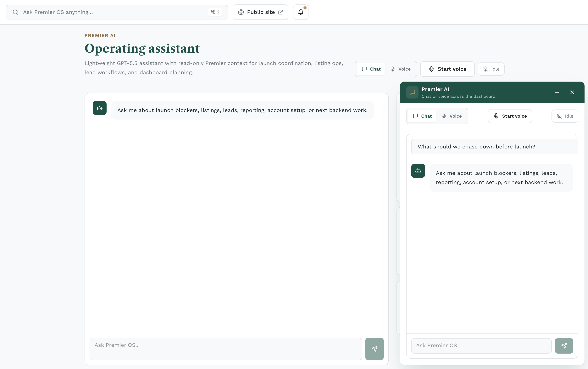This screenshot has width=588, height=369.
Task: Click the Premier AI widget title text
Action: pyautogui.click(x=435, y=89)
